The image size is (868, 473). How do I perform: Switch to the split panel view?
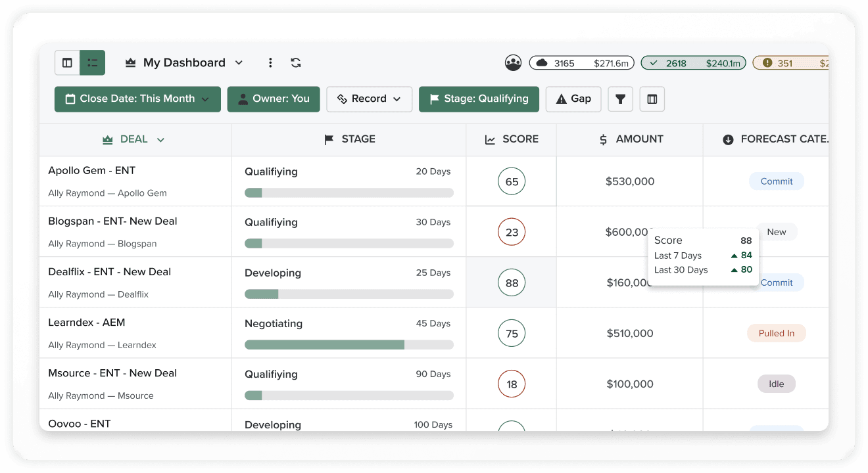tap(67, 62)
